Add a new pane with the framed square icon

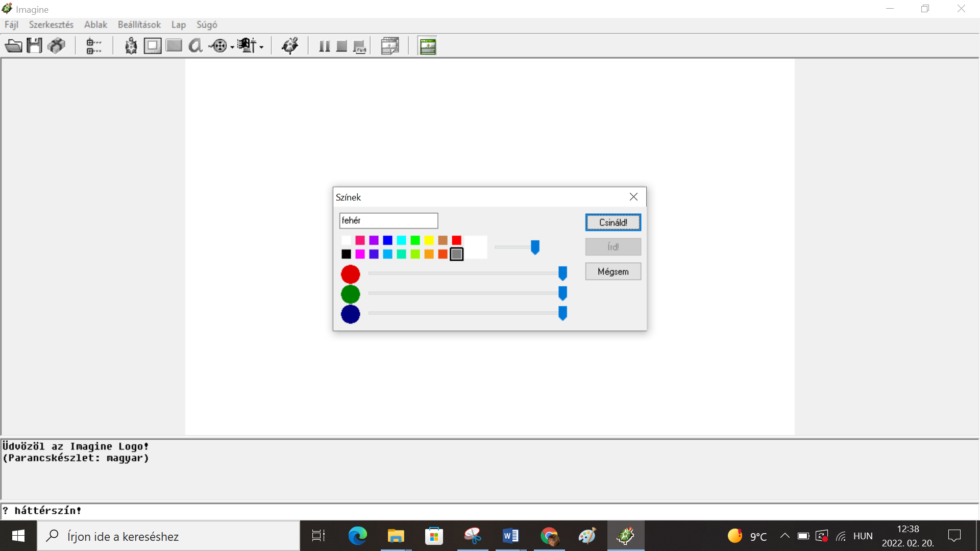(x=153, y=46)
